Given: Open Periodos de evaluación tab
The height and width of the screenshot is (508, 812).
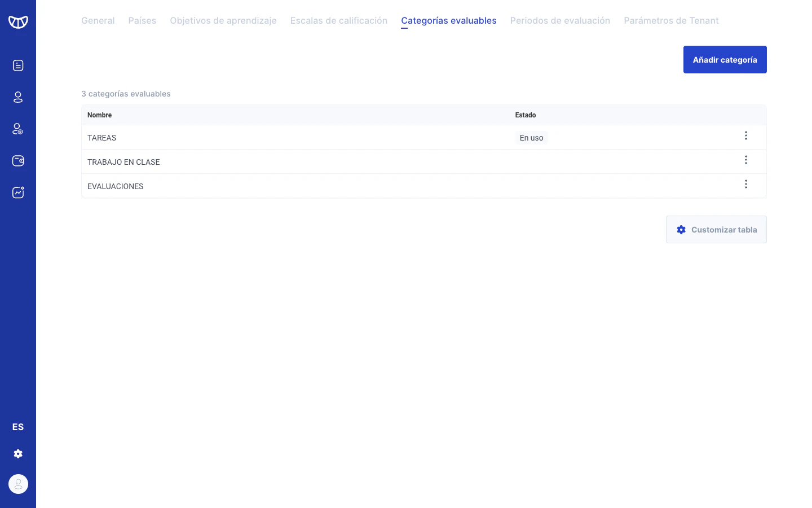Looking at the screenshot, I should (x=560, y=20).
